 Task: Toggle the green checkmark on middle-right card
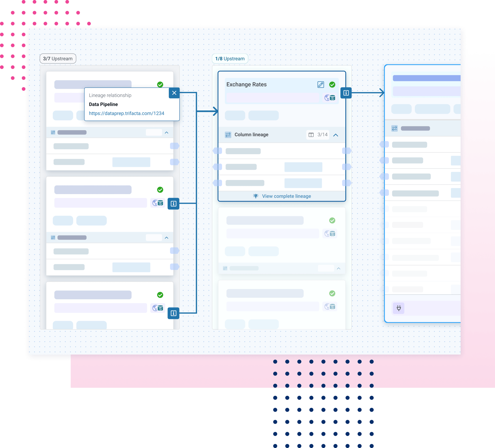[332, 220]
